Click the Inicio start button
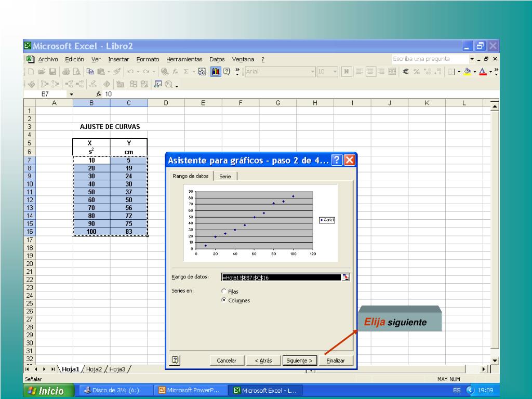The height and width of the screenshot is (399, 532). pos(49,391)
